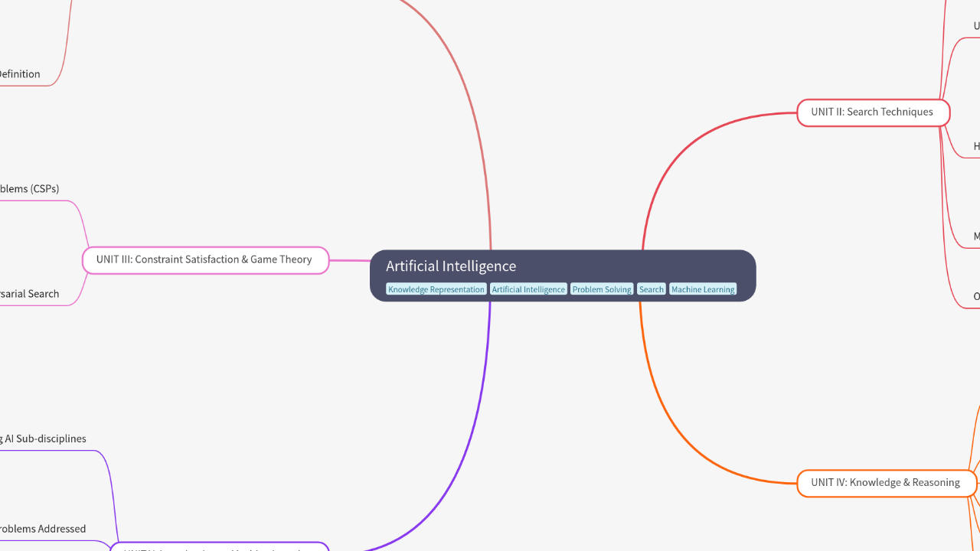Screen dimensions: 980x551
Task: Click the 'blems (CSPs)' child node
Action: tap(29, 189)
